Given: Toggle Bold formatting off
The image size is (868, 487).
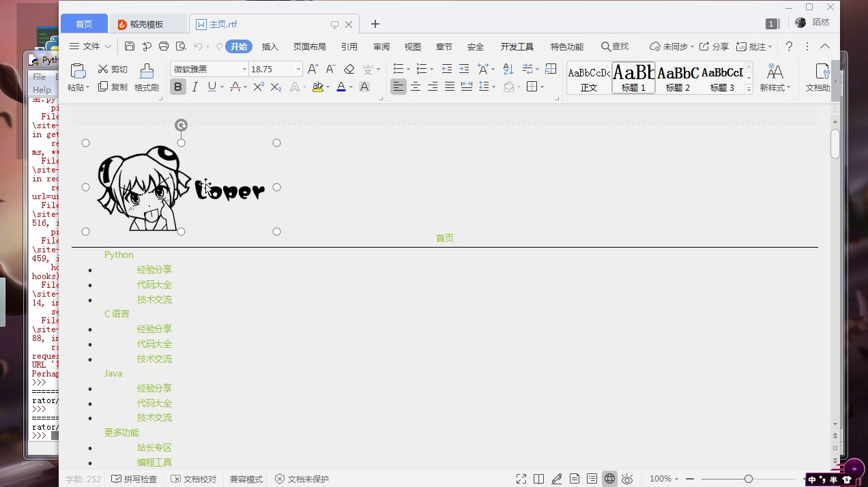Looking at the screenshot, I should tap(178, 87).
